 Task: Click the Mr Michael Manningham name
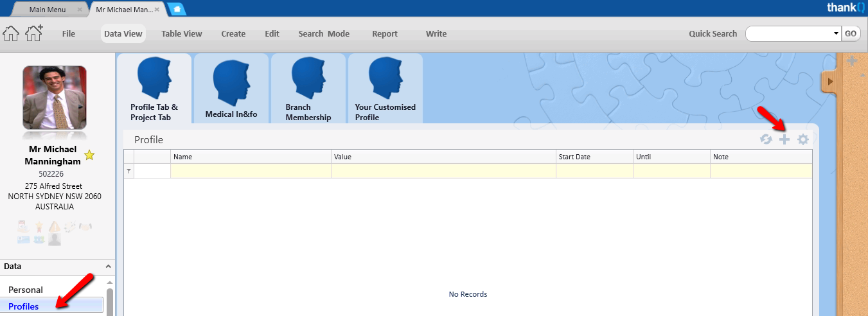53,155
